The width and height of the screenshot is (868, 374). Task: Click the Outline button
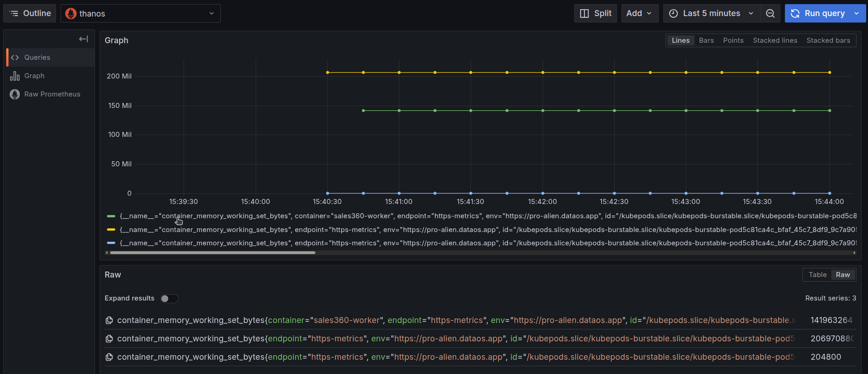point(30,13)
